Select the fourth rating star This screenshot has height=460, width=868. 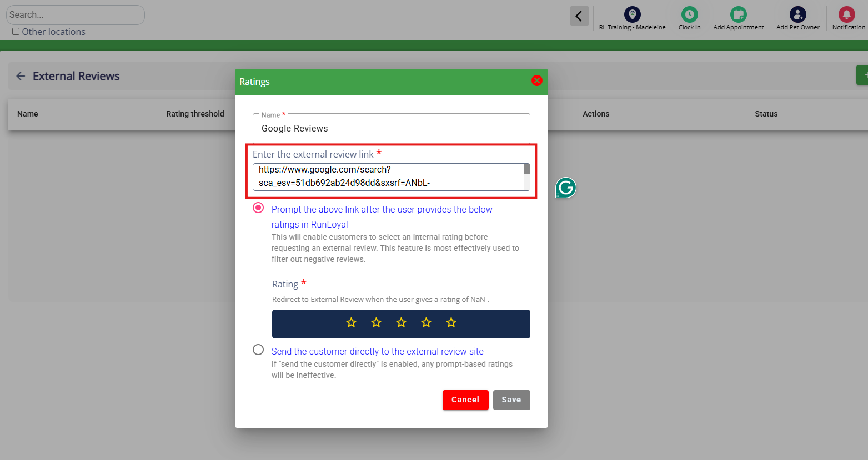click(x=427, y=322)
